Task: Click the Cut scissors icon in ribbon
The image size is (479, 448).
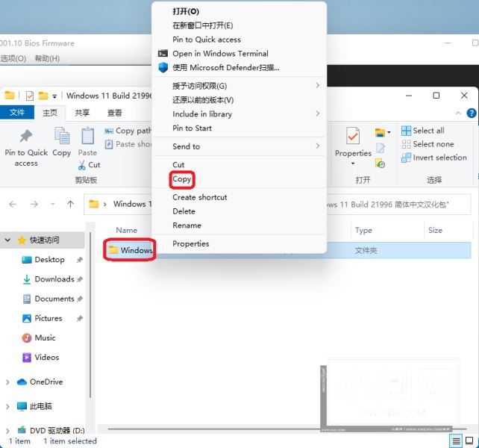Action: click(x=81, y=165)
